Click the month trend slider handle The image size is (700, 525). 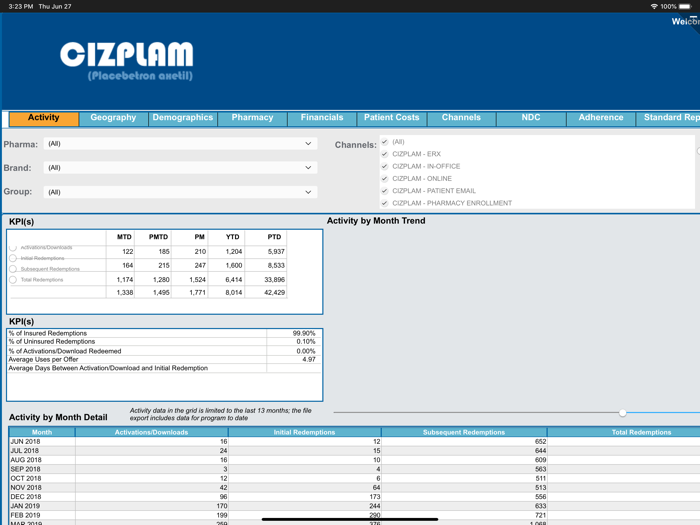point(623,413)
